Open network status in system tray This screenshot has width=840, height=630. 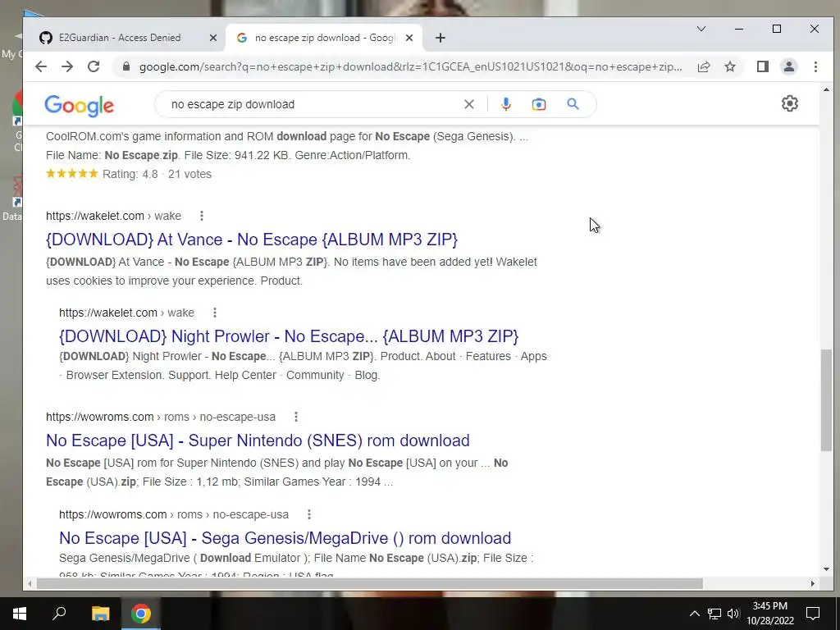click(714, 614)
